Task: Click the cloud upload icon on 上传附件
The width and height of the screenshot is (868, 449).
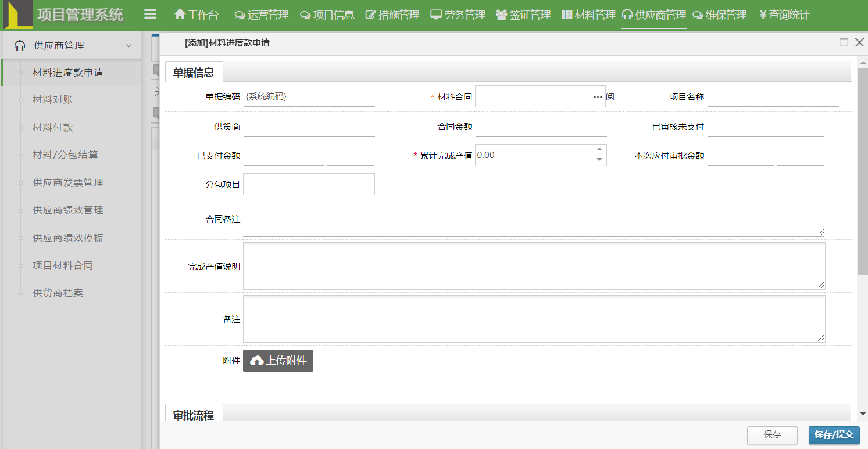Action: [x=256, y=361]
